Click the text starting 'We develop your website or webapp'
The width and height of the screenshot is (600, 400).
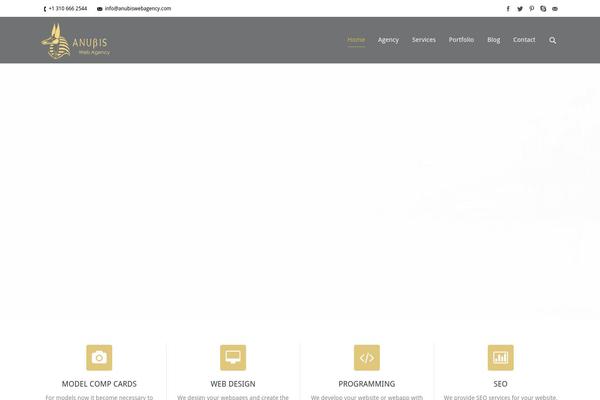click(x=367, y=397)
